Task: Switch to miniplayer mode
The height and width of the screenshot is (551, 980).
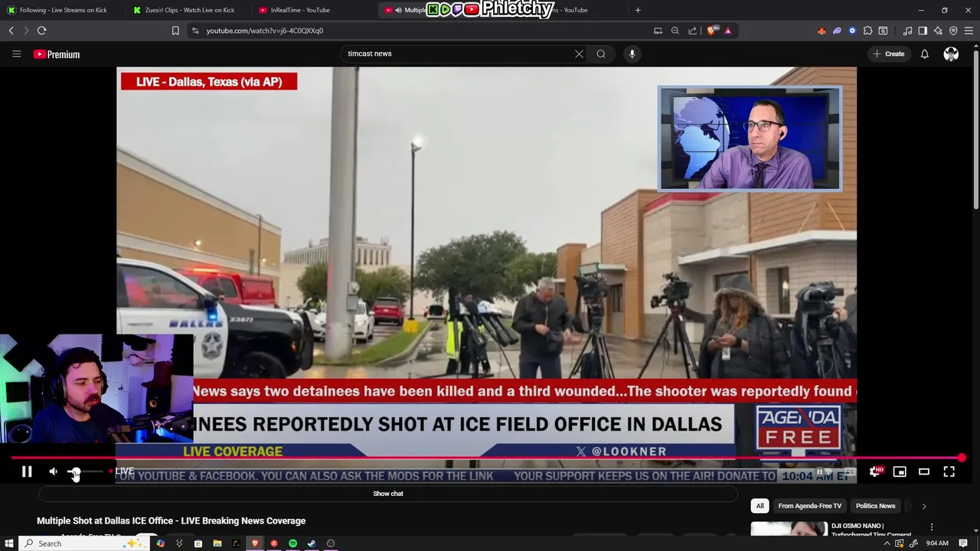Action: pyautogui.click(x=900, y=471)
